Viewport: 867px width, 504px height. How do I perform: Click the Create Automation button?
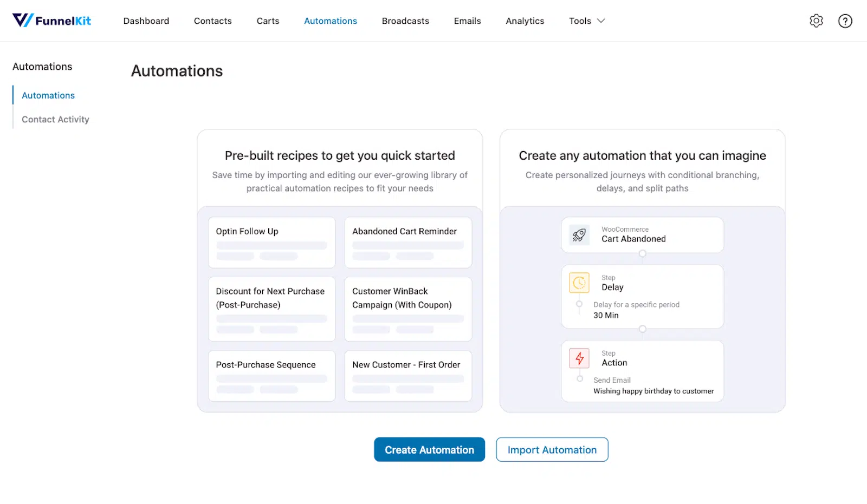[429, 449]
